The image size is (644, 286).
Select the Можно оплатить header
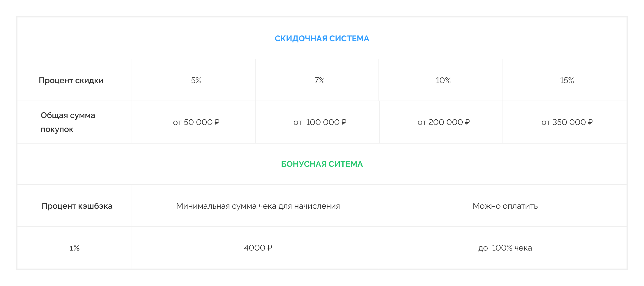point(505,206)
